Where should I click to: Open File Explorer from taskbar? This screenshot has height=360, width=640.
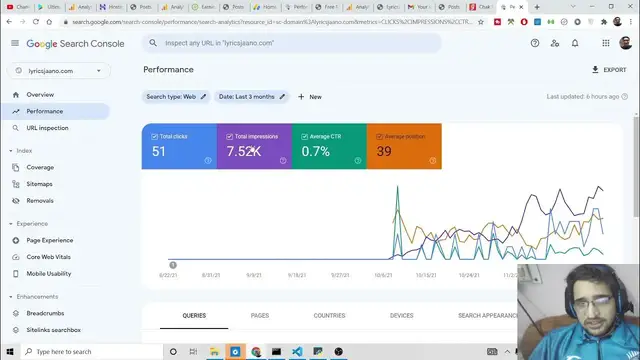click(215, 351)
